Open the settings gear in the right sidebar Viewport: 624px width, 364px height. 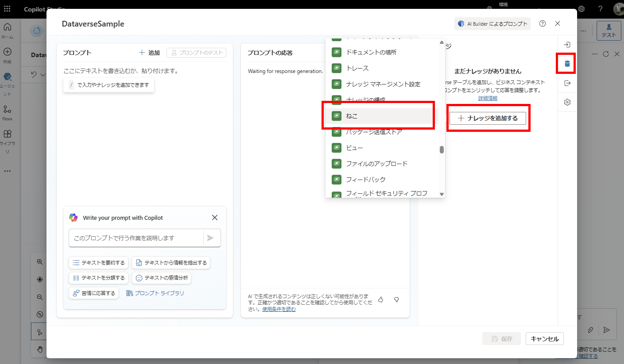coord(567,102)
